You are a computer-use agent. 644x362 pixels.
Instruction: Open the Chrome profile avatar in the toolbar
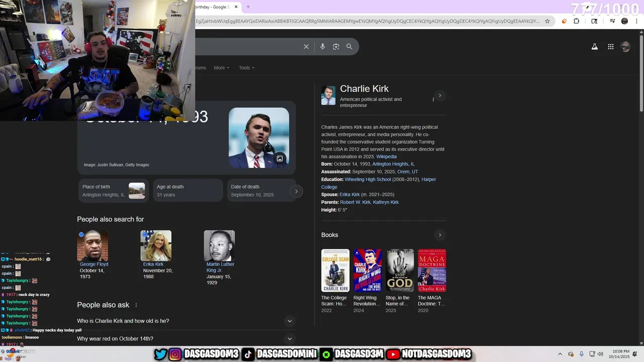point(624,21)
